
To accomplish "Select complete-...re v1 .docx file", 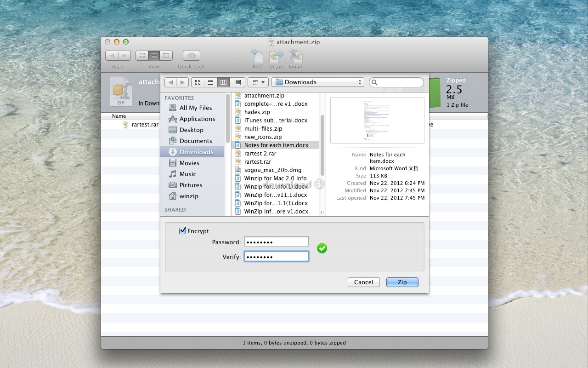I will (275, 104).
